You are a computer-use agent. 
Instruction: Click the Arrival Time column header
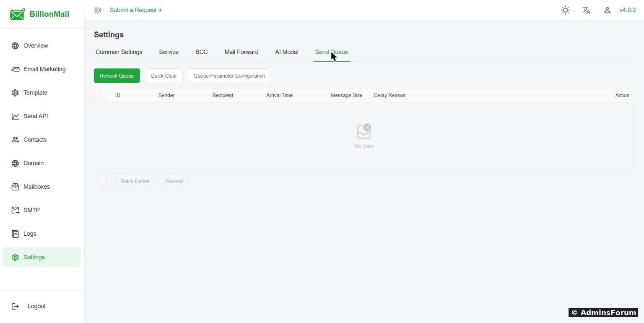280,95
